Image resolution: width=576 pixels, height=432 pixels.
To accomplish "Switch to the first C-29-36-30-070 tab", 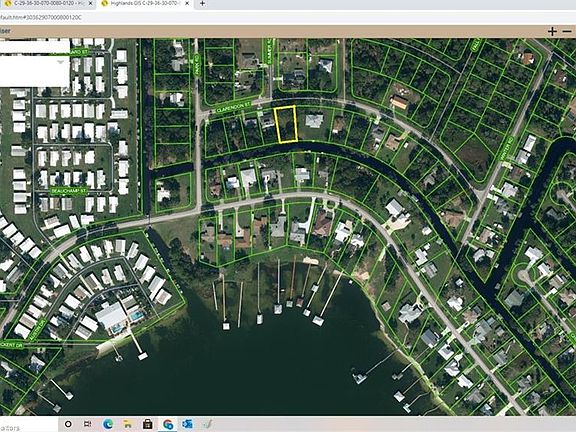I will (x=48, y=4).
